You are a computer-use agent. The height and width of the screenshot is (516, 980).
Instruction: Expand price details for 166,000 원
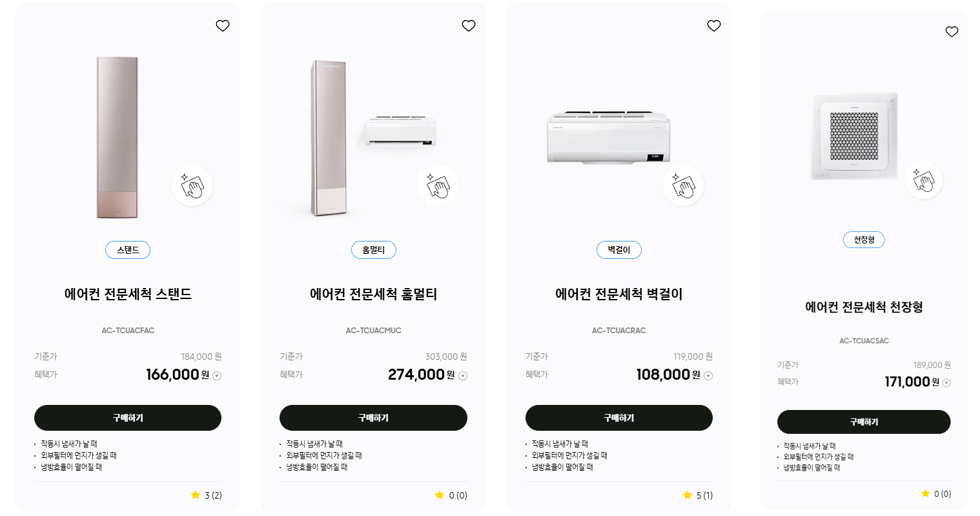217,376
